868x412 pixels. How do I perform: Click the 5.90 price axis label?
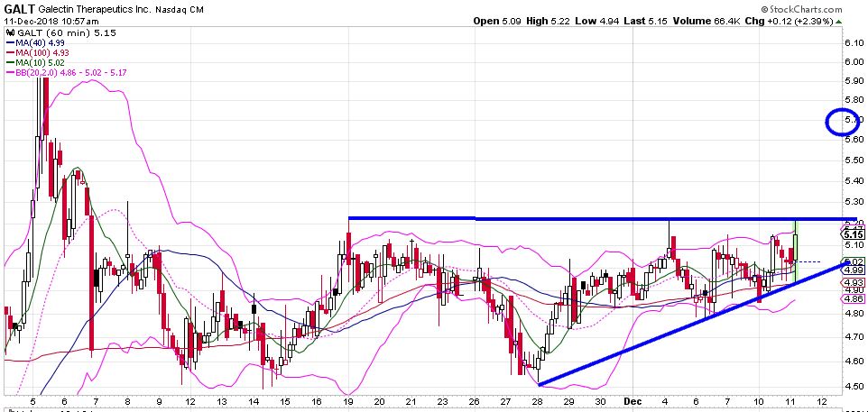click(x=855, y=81)
